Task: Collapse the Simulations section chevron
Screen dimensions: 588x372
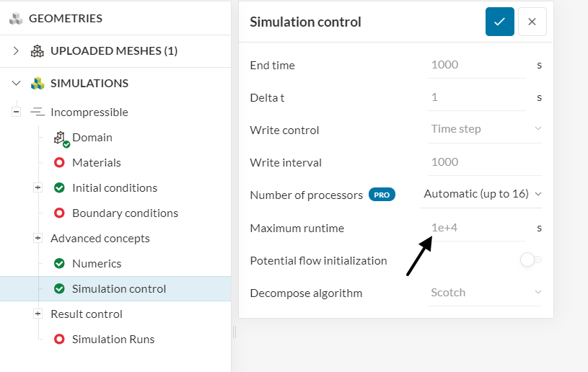Action: [x=17, y=84]
